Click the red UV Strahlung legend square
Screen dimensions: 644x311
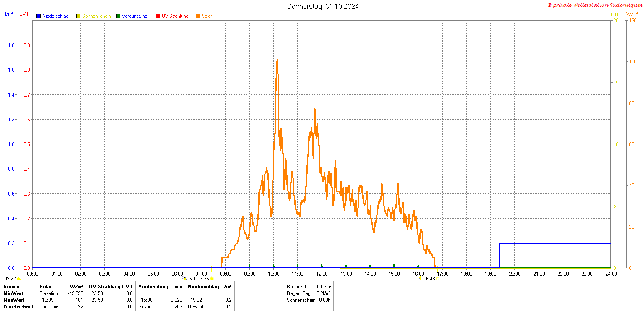[x=158, y=16]
